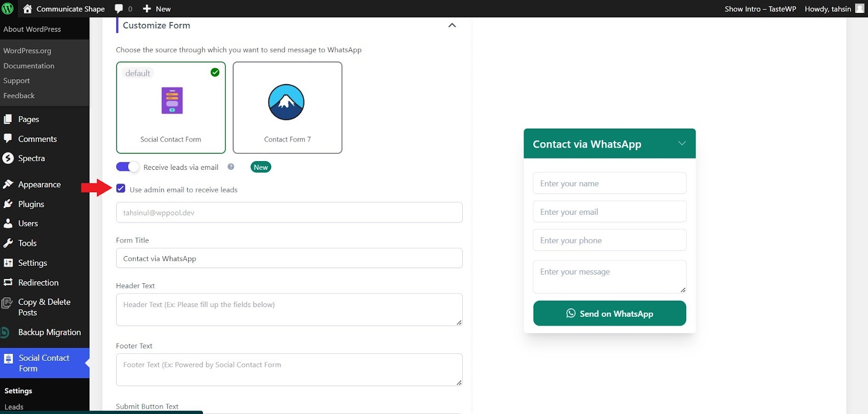Open the Social Contact Form Settings submenu
The image size is (868, 414).
click(18, 391)
